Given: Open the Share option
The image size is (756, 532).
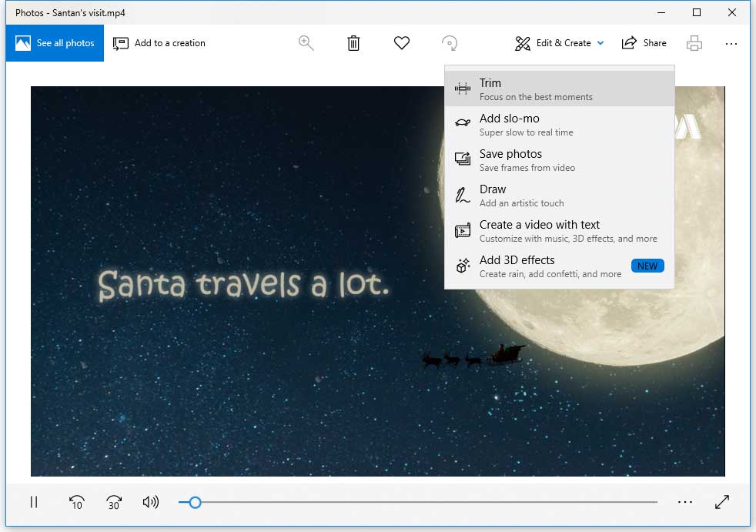Looking at the screenshot, I should (x=644, y=43).
